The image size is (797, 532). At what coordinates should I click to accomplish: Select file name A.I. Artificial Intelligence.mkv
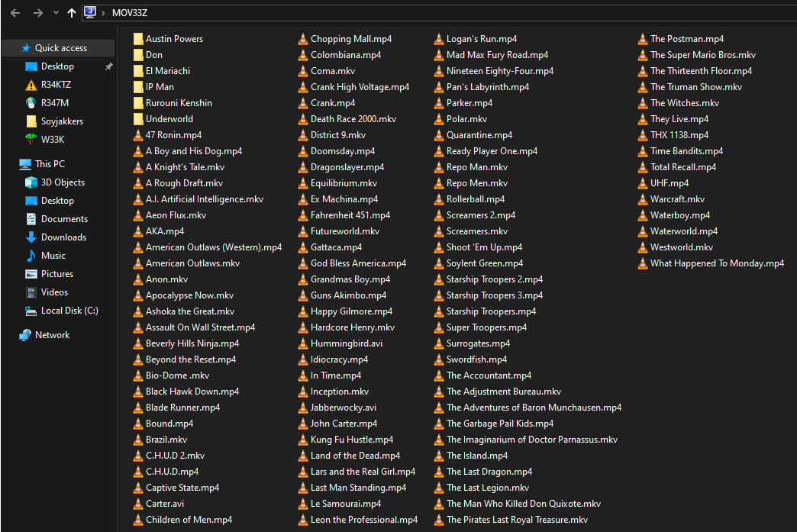205,199
